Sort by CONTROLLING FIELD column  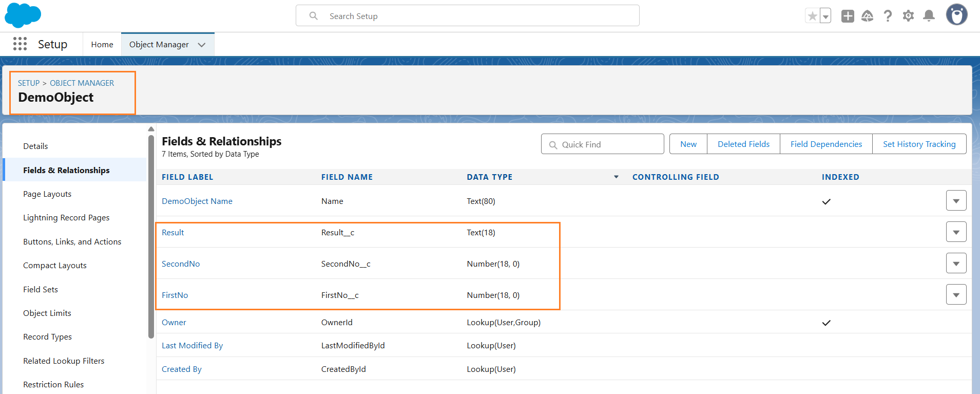[676, 177]
